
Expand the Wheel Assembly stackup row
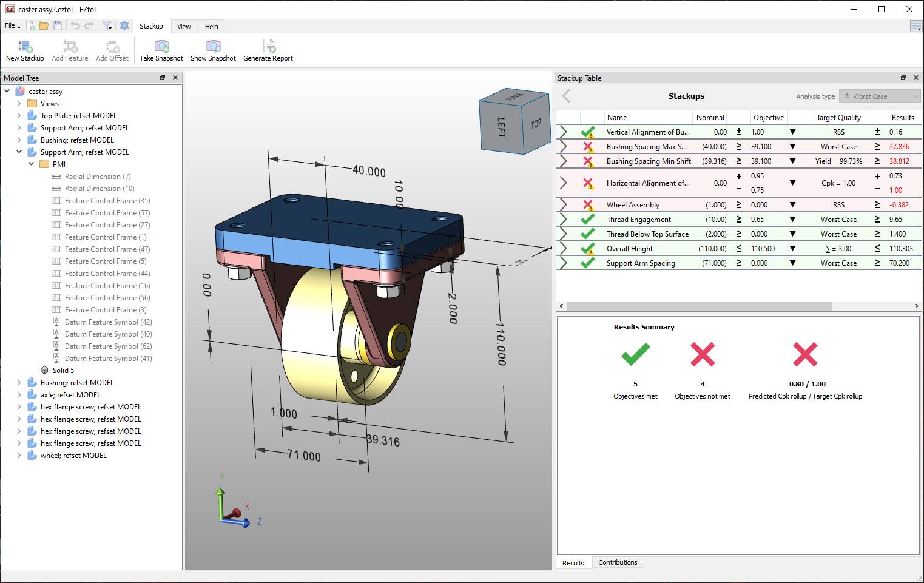564,205
